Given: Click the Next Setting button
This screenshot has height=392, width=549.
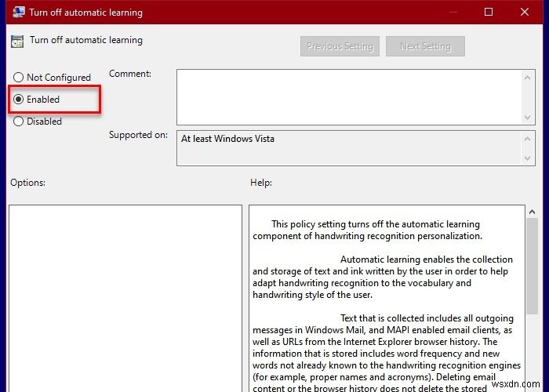Looking at the screenshot, I should (x=425, y=46).
